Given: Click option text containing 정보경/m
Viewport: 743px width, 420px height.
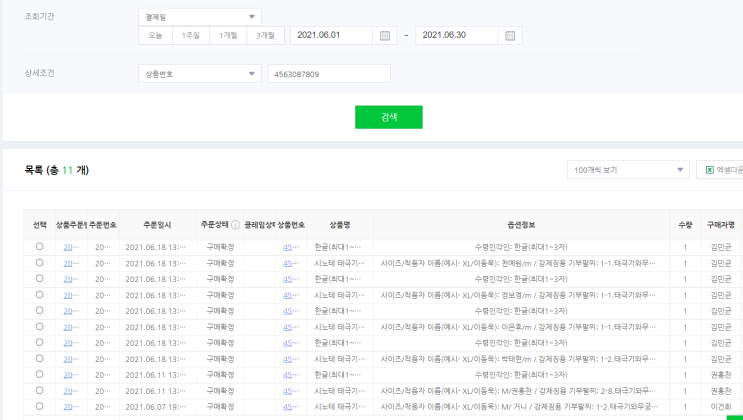Looking at the screenshot, I should click(518, 295).
